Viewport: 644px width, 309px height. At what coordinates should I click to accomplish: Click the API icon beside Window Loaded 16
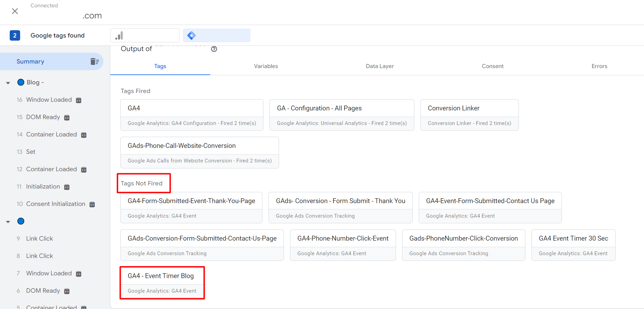pos(79,100)
